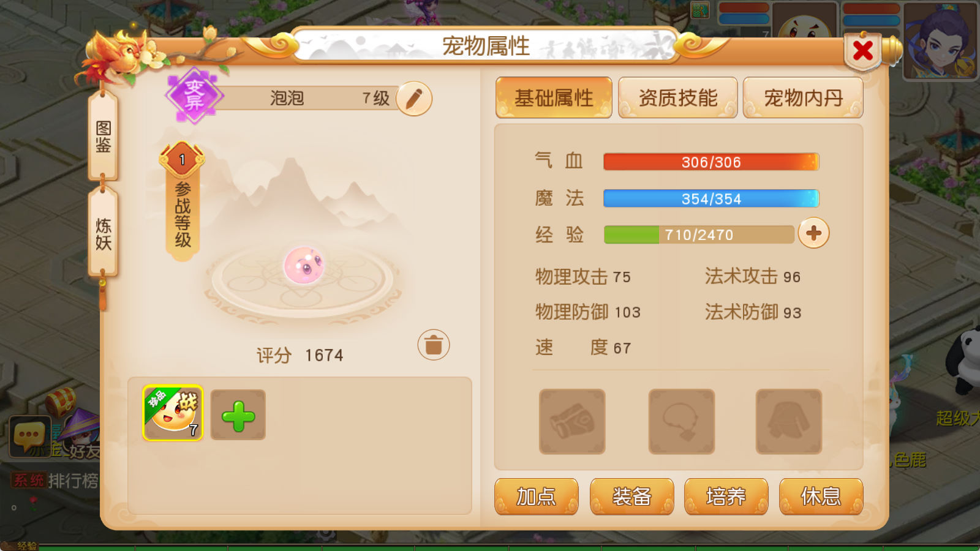
Task: Click the 装备 button
Action: (631, 497)
